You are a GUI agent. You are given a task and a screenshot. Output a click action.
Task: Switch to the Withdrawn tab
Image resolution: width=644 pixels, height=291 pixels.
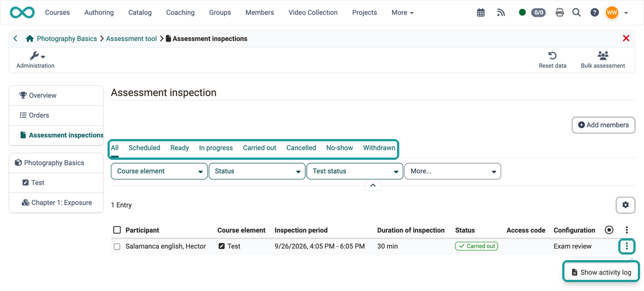click(x=379, y=148)
